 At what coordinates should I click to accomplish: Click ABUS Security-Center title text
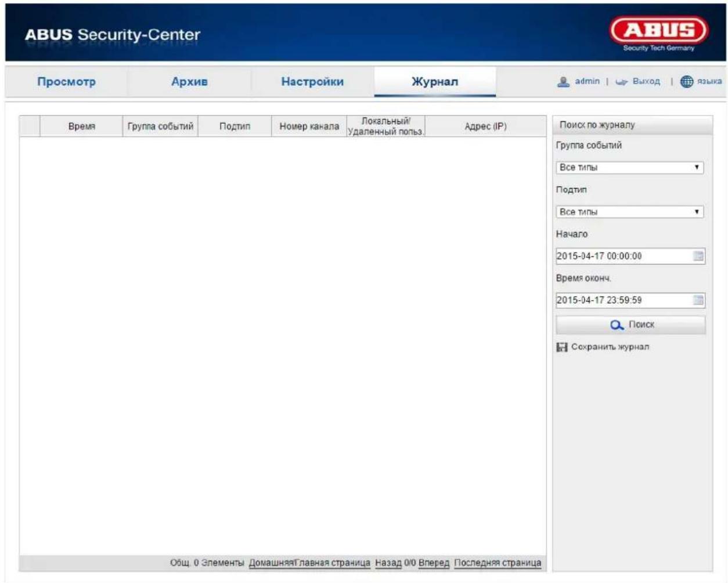(x=112, y=35)
